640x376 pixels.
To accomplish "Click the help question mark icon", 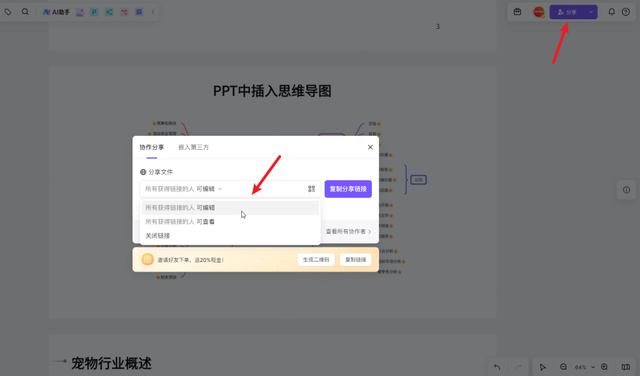I will pos(626,12).
